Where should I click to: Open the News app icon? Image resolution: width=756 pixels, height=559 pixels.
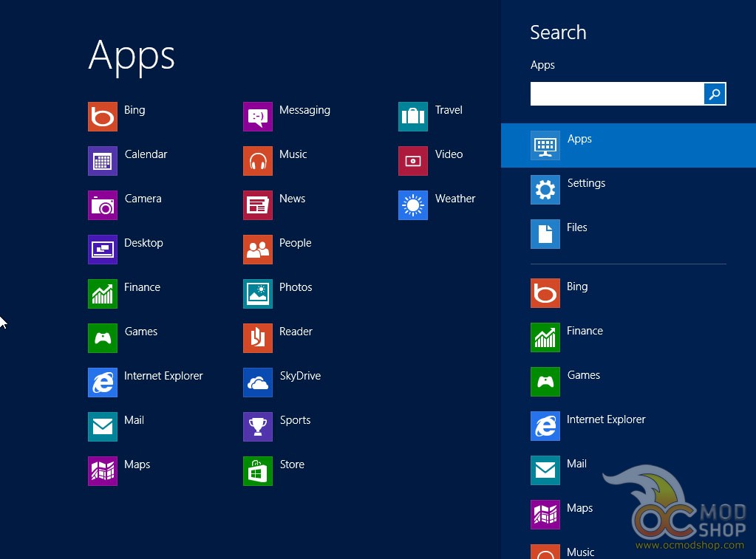257,205
